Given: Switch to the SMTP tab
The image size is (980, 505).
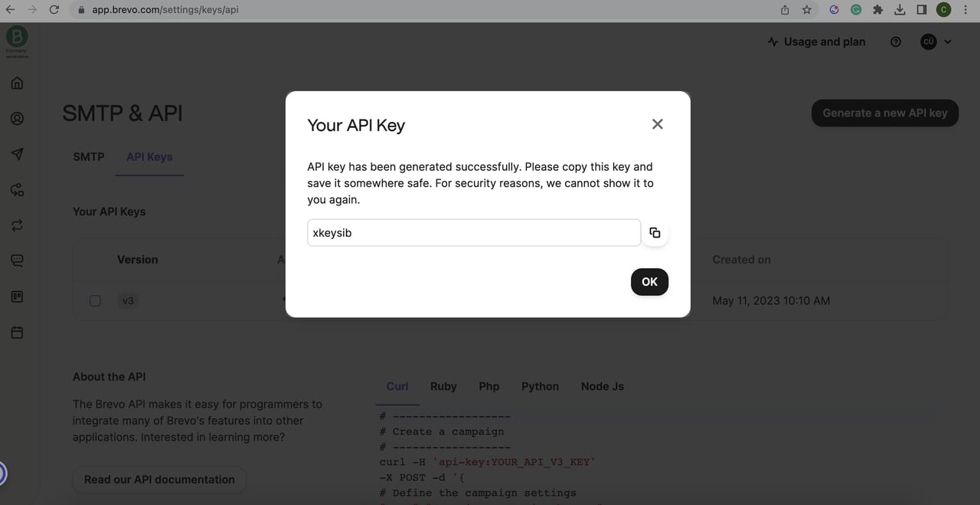Looking at the screenshot, I should pyautogui.click(x=88, y=156).
